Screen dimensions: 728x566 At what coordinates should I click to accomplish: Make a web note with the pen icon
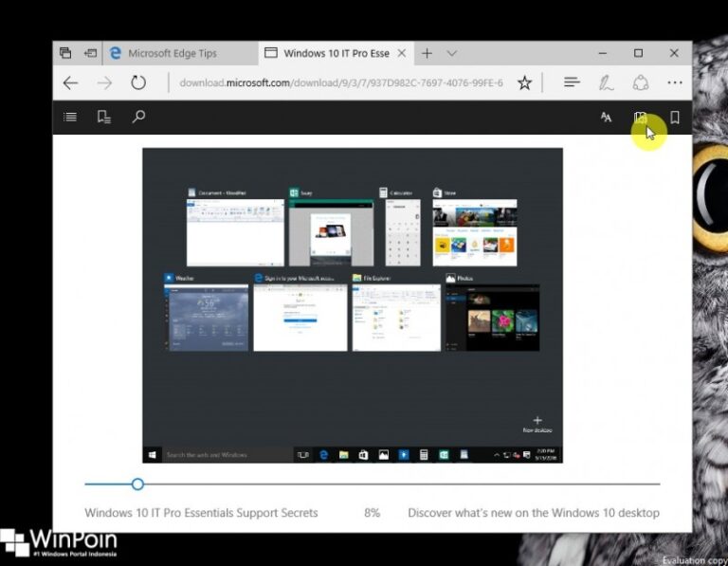click(x=606, y=82)
